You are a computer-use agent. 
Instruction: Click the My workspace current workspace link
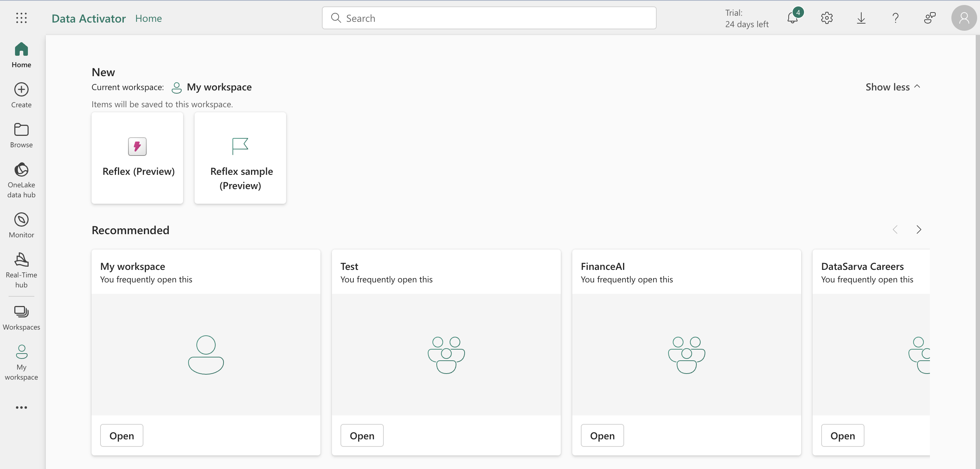point(219,87)
